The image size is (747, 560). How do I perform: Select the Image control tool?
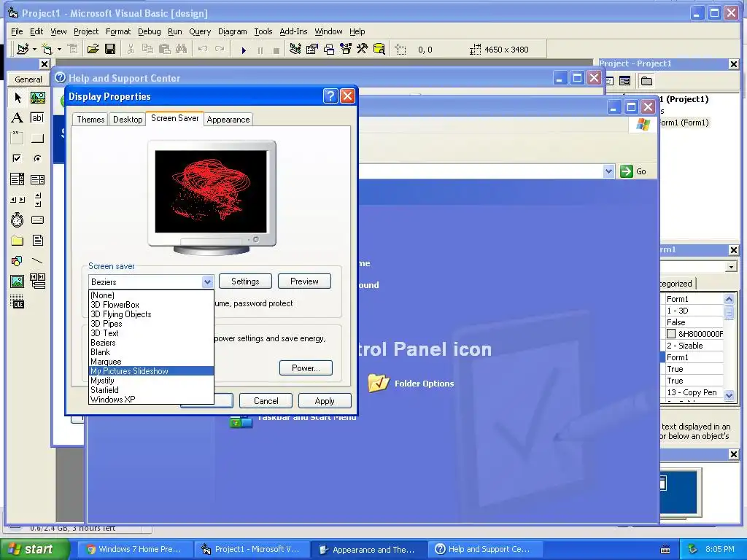(x=18, y=281)
